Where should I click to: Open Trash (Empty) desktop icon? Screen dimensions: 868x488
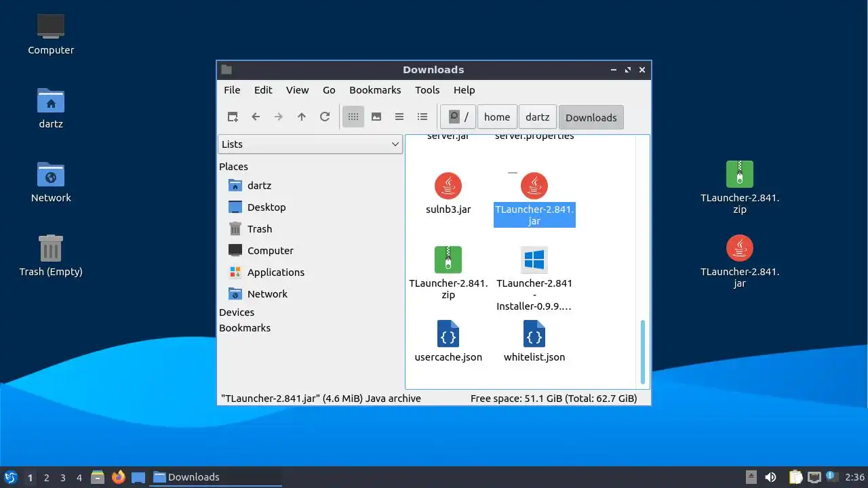click(x=51, y=256)
